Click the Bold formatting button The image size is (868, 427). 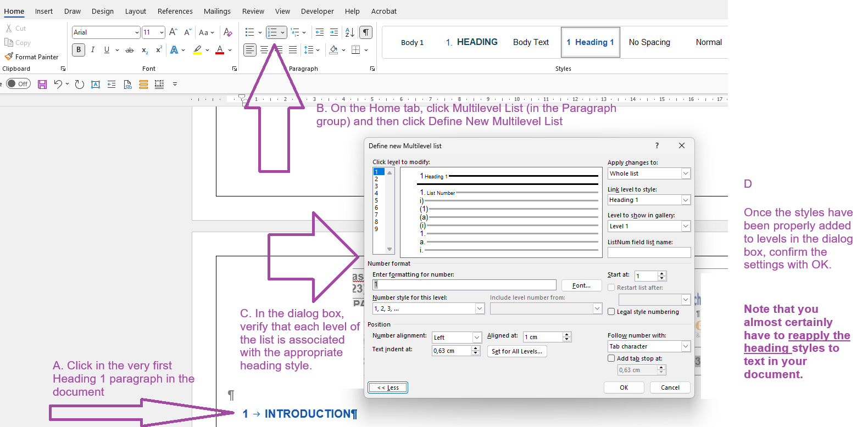point(79,50)
